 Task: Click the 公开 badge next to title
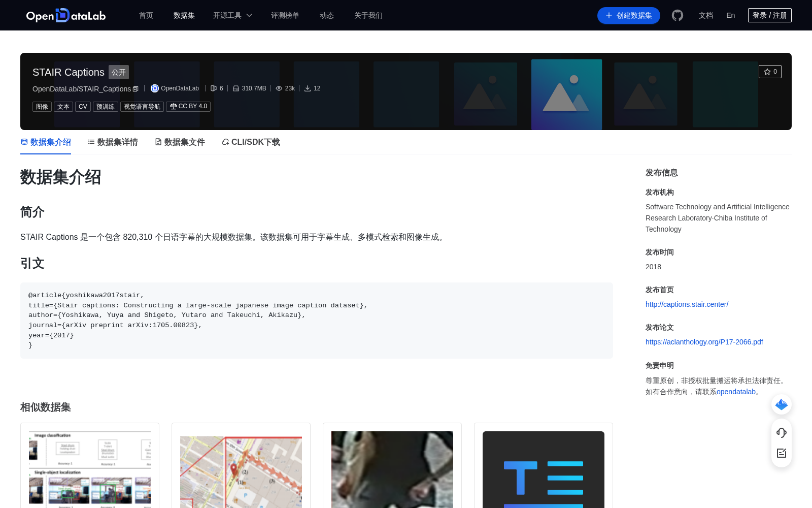119,72
